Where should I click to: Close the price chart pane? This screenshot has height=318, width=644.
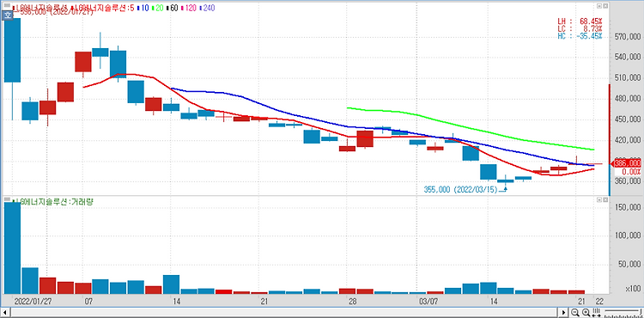click(x=605, y=6)
